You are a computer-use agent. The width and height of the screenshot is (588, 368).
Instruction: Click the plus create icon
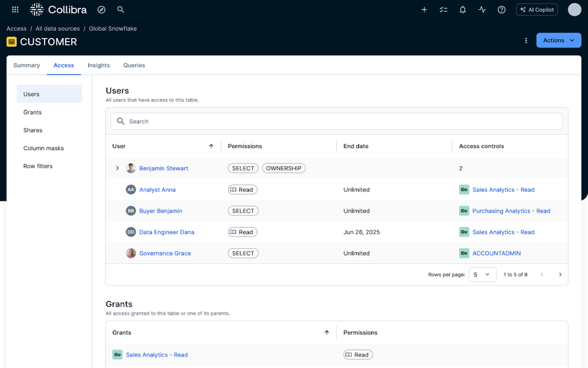[424, 9]
